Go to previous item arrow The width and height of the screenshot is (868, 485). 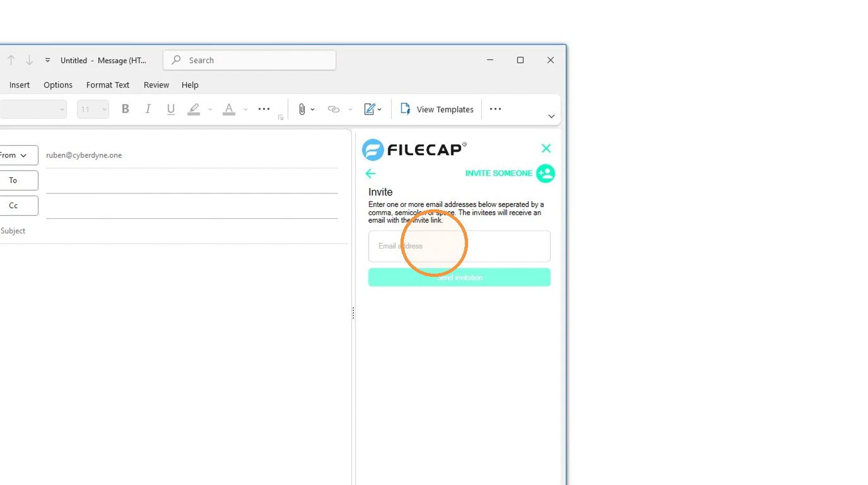[11, 61]
